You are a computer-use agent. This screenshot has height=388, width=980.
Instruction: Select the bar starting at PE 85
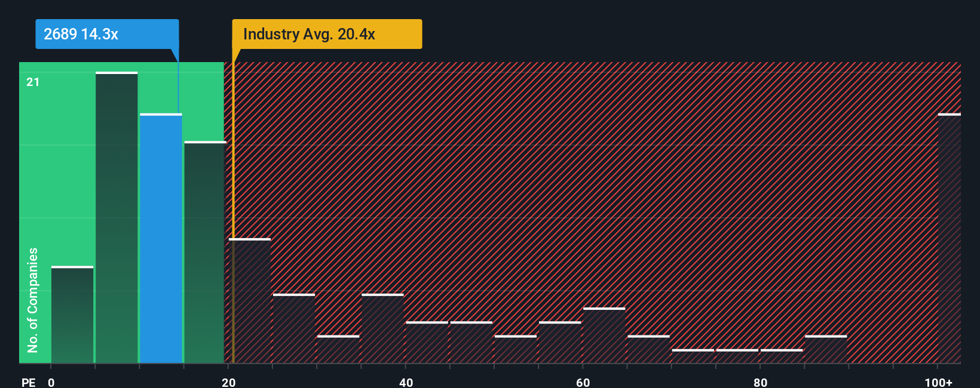coord(826,349)
